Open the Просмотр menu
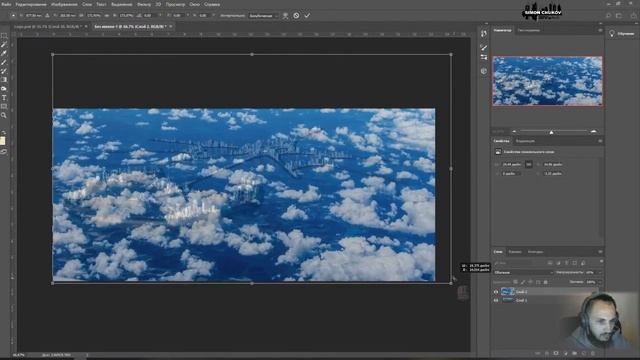This screenshot has height=360, width=640. point(175,4)
